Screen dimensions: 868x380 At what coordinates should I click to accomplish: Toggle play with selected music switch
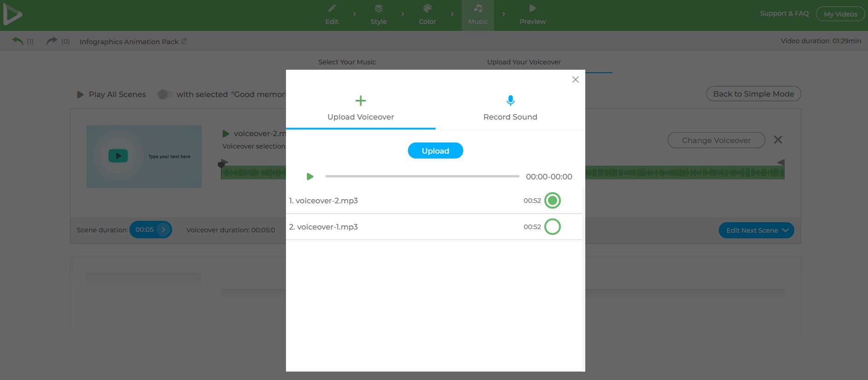[163, 94]
